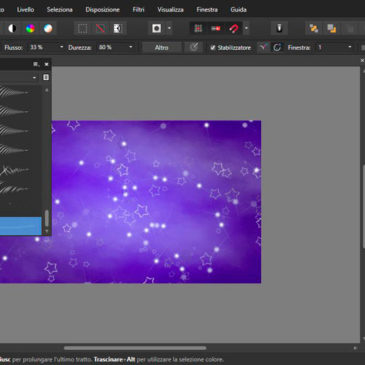Open the Seleziona menu

[60, 10]
